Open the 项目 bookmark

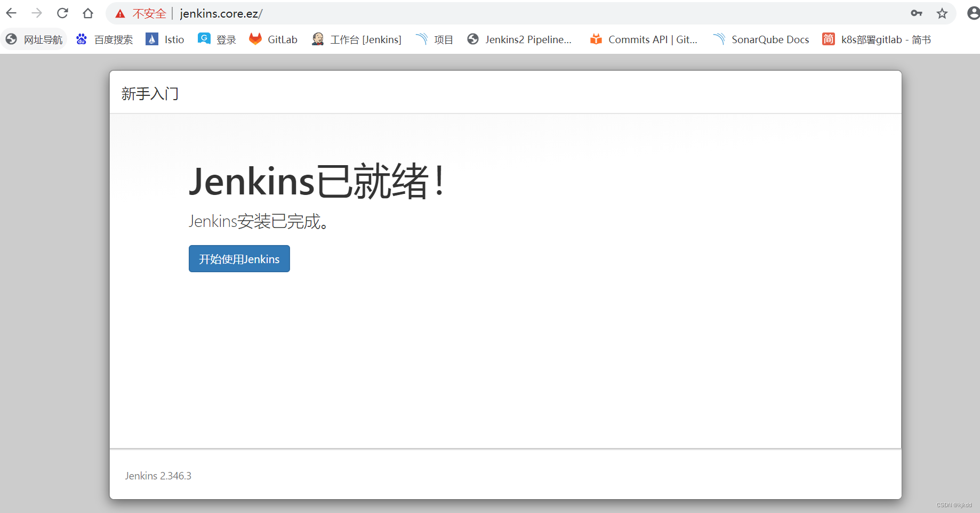pos(435,39)
